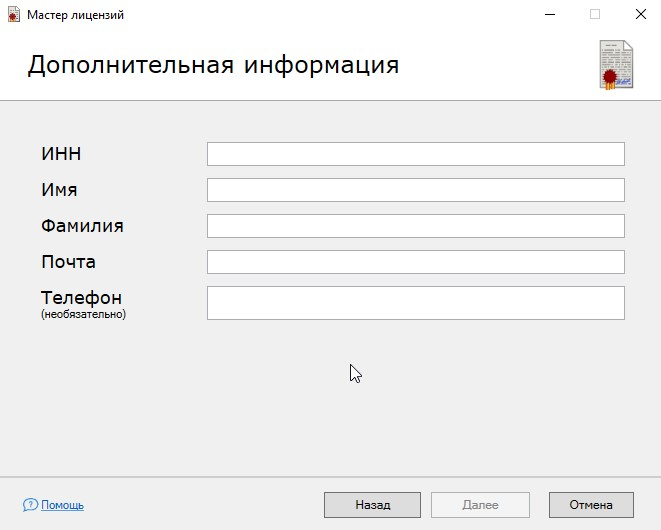Image resolution: width=661 pixels, height=530 pixels.
Task: Minimize the Мастер лицензий window
Action: point(550,14)
